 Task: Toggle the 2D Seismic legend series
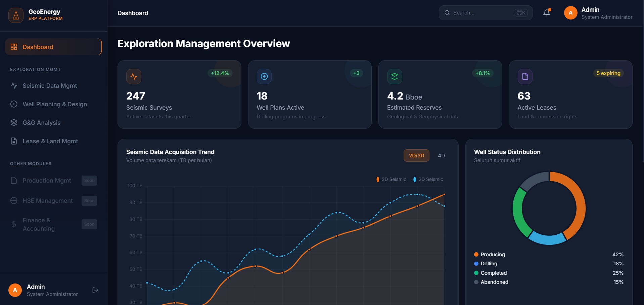coord(428,179)
